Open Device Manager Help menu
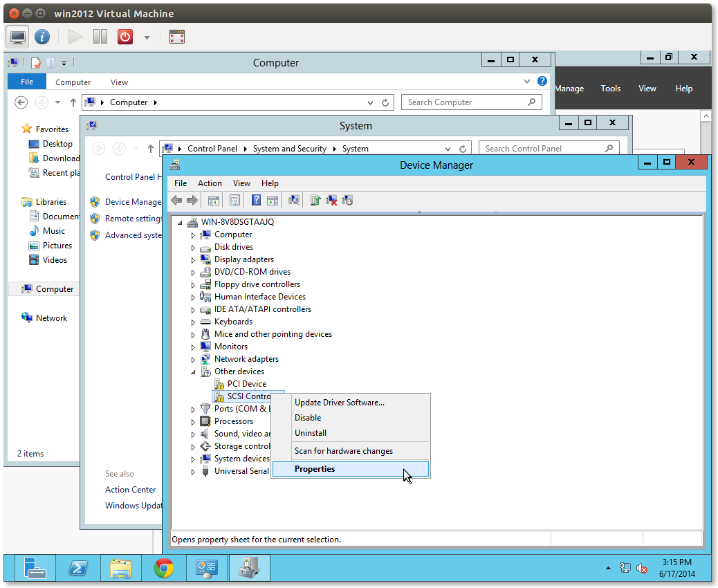 270,183
